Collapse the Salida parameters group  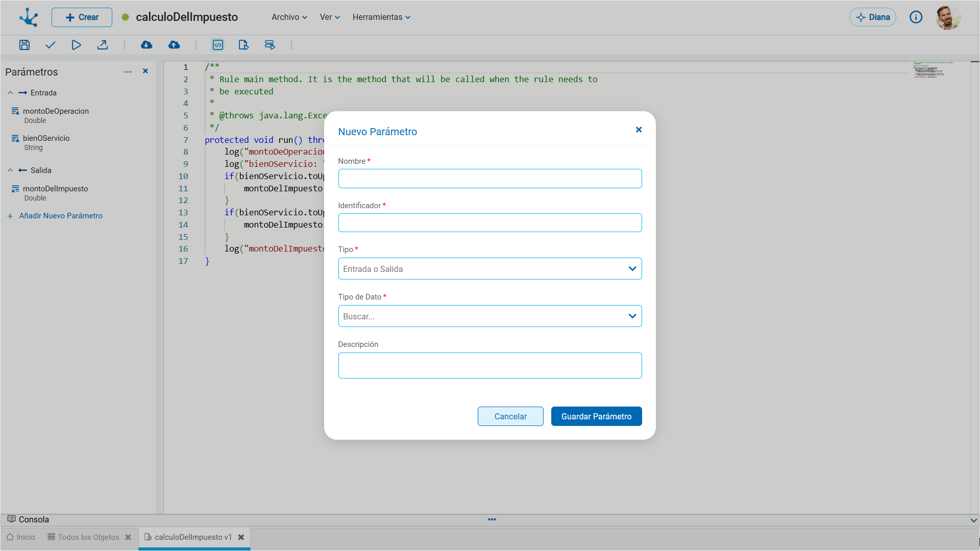click(x=10, y=170)
